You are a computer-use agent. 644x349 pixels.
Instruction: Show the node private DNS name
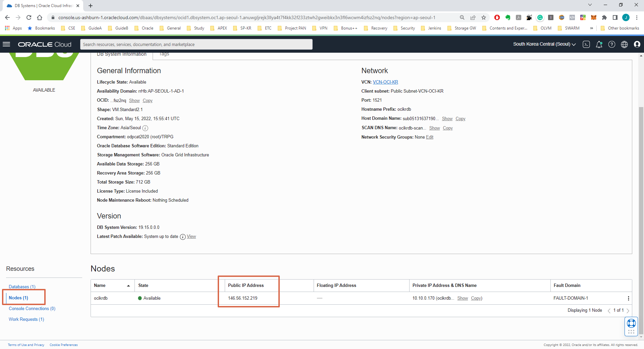(x=463, y=298)
